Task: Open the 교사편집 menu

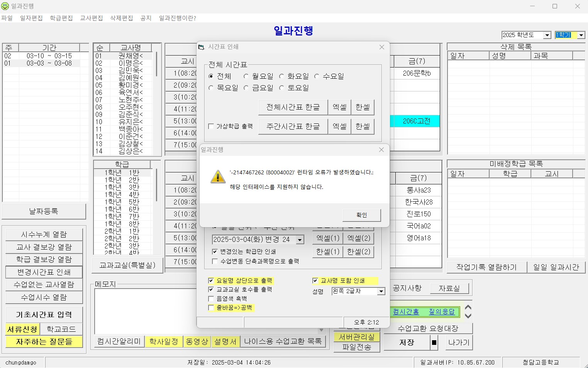Action: tap(92, 18)
